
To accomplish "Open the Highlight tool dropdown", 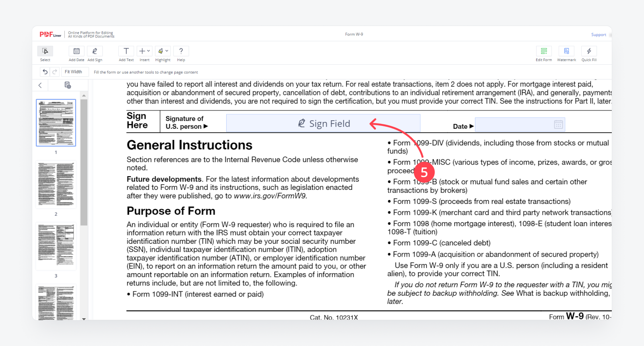I will (x=163, y=51).
